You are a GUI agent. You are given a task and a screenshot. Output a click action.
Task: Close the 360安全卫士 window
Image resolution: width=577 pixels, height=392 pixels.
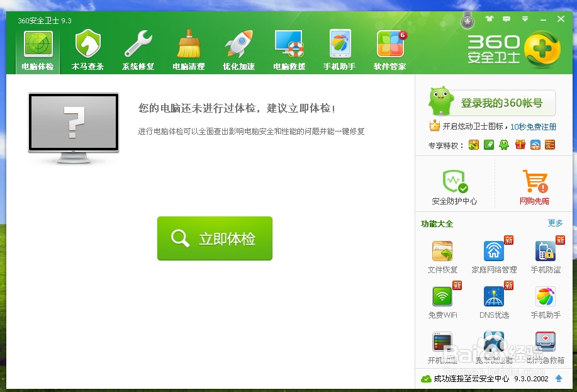point(561,19)
